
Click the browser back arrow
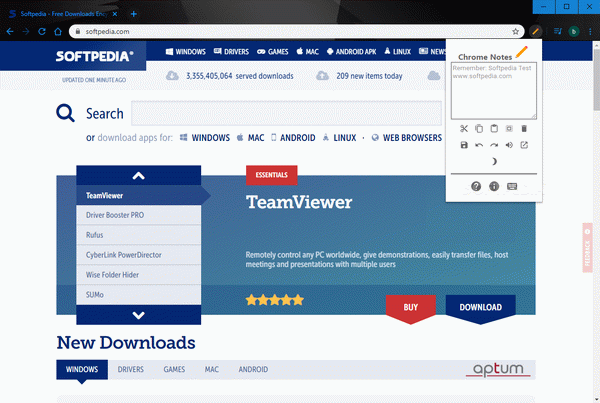tap(10, 31)
